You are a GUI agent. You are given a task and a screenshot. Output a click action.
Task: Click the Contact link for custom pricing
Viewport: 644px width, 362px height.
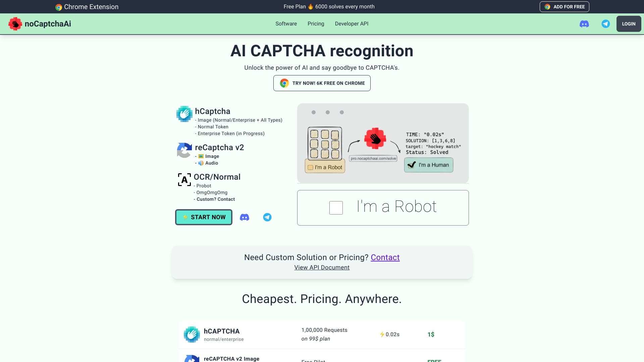point(385,257)
